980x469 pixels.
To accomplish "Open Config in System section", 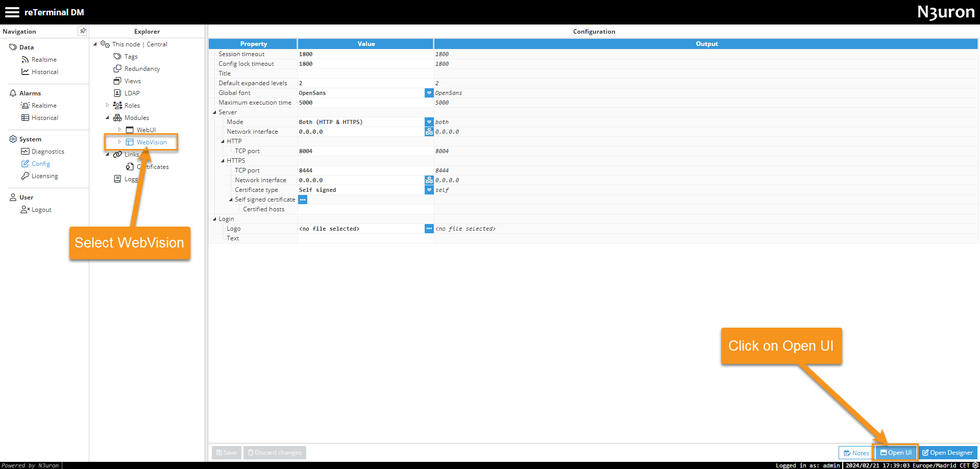I will [41, 164].
